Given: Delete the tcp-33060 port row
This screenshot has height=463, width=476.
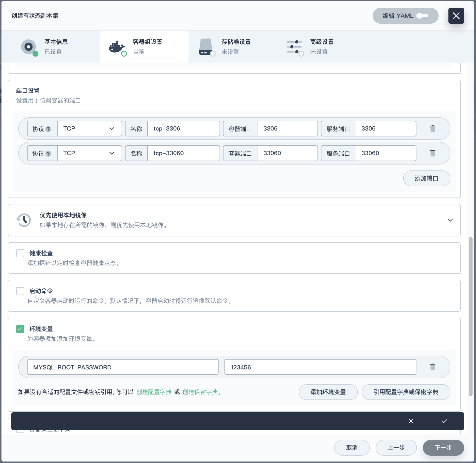Looking at the screenshot, I should tap(432, 153).
